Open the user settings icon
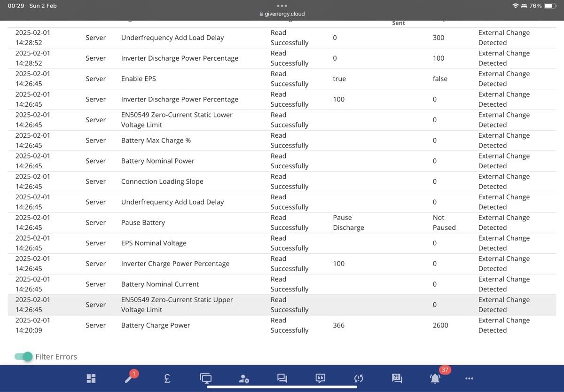The height and width of the screenshot is (392, 564). 244,378
